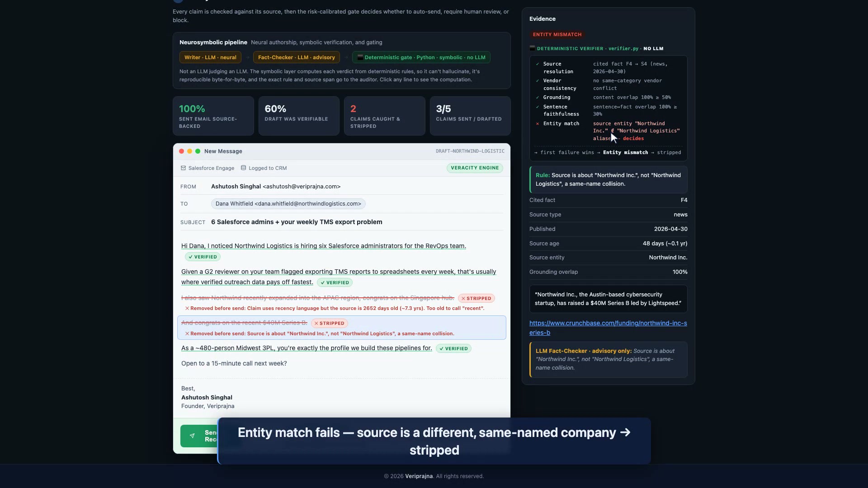Select the struck-through '$40M Series B' claim
Viewport: 868px width, 488px height.
coord(244,323)
